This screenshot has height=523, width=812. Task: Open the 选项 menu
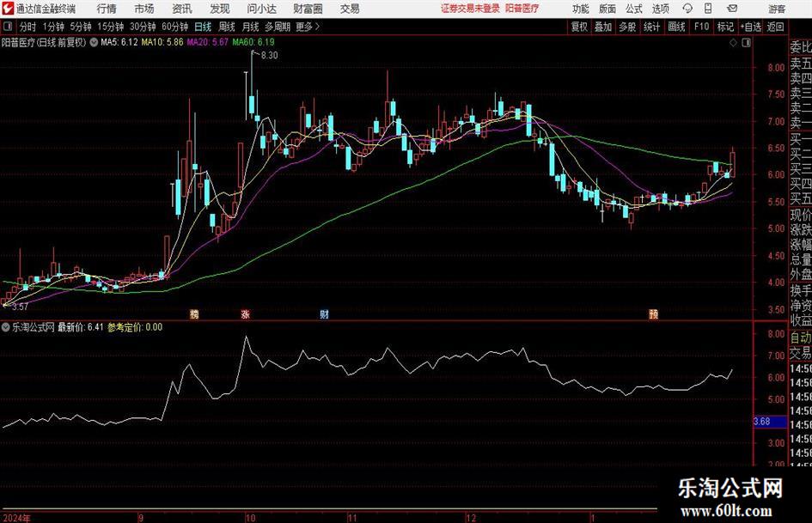tap(660, 9)
